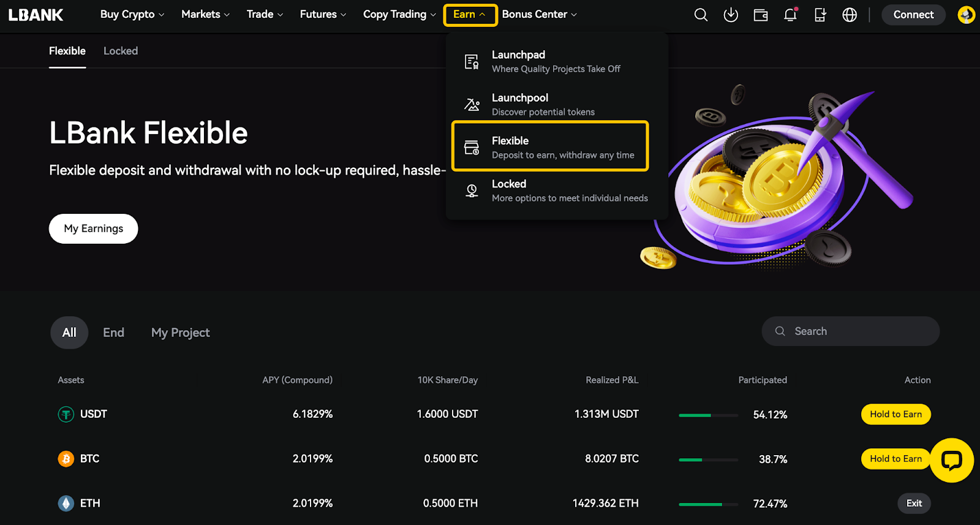The image size is (980, 525).
Task: Expand the Markets menu
Action: (205, 14)
